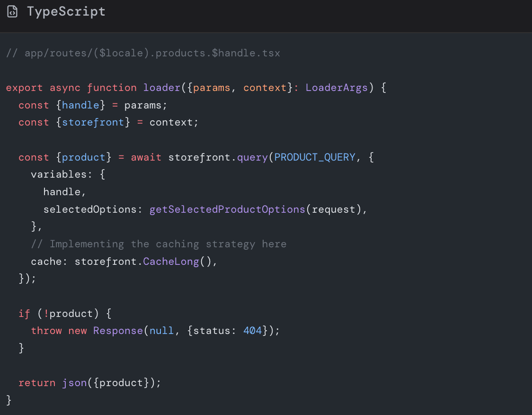Click the await keyword before storefront.query
Screen dimensions: 532x415
click(x=146, y=157)
